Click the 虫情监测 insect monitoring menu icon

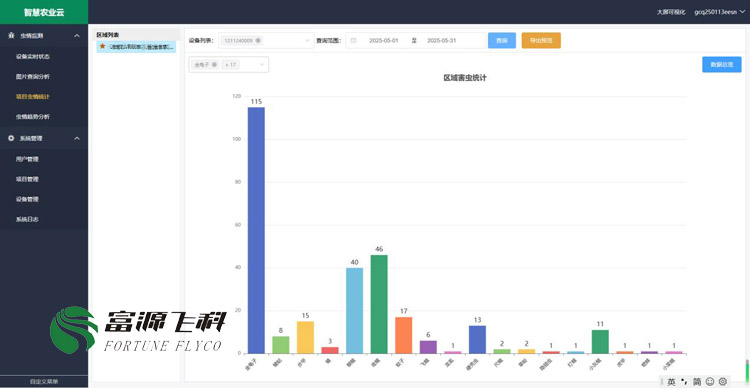pyautogui.click(x=11, y=36)
